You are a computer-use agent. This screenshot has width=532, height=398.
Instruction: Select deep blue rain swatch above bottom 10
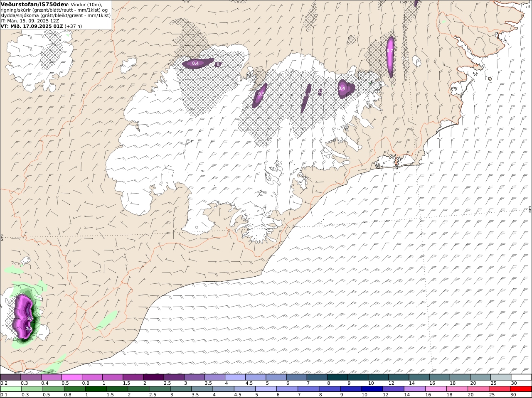pos(372,389)
